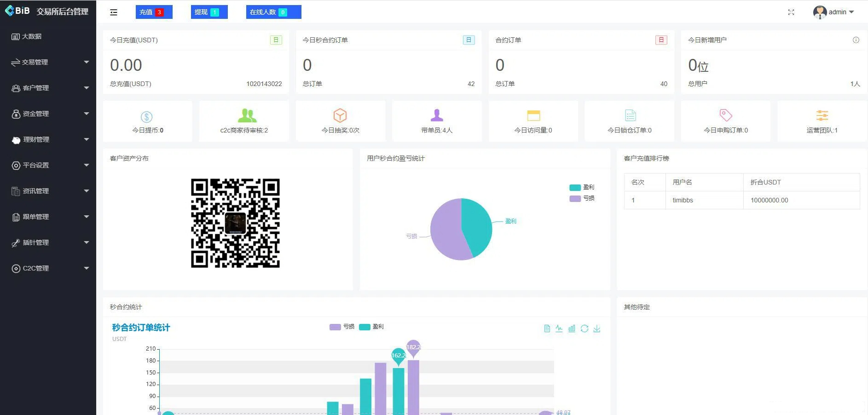Click the yellow window icon above 今日访问量
The image size is (868, 415).
point(533,115)
